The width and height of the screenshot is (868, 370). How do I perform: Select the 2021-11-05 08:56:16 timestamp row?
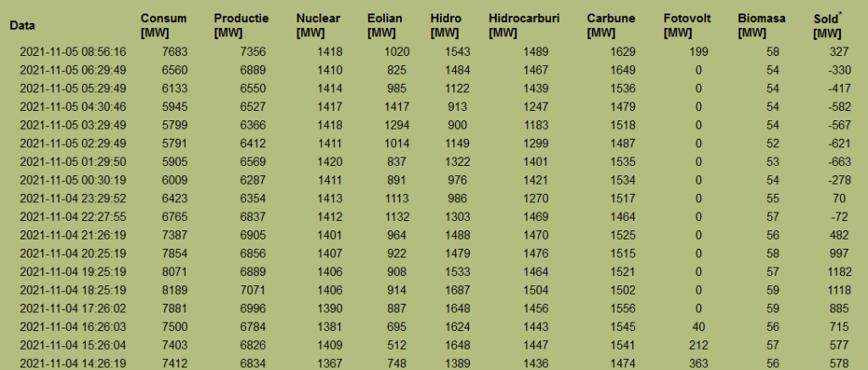pyautogui.click(x=72, y=52)
